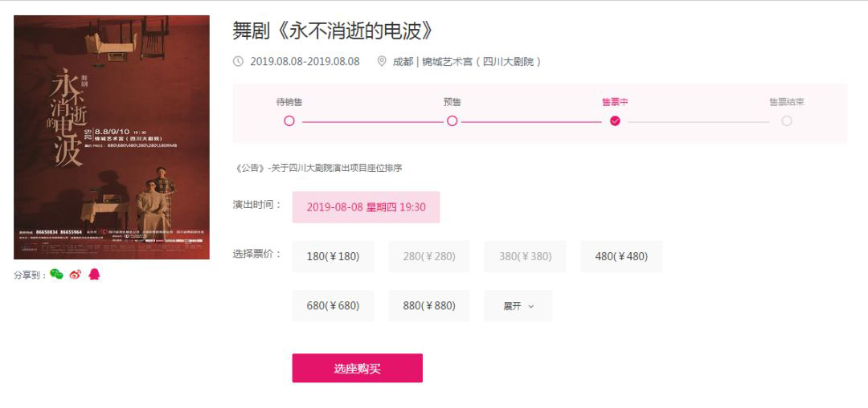868x408 pixels.
Task: Click the greyed 售票结束 step circle
Action: click(x=786, y=121)
